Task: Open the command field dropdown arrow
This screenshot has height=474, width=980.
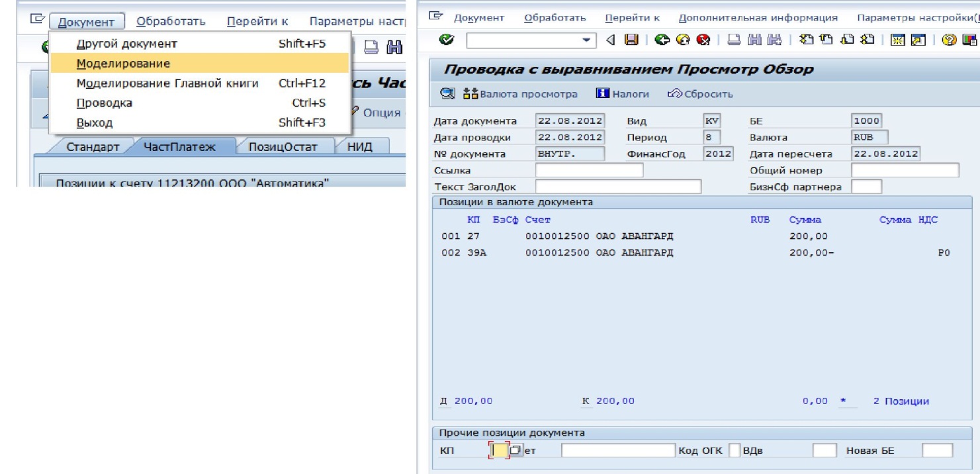Action: click(585, 41)
